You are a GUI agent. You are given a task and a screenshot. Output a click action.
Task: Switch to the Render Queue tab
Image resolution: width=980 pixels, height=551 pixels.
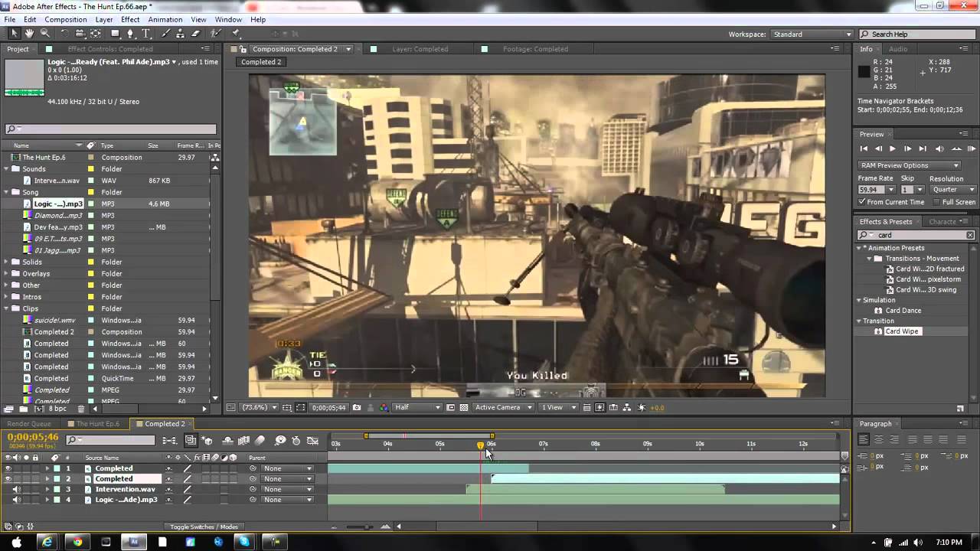tap(29, 424)
